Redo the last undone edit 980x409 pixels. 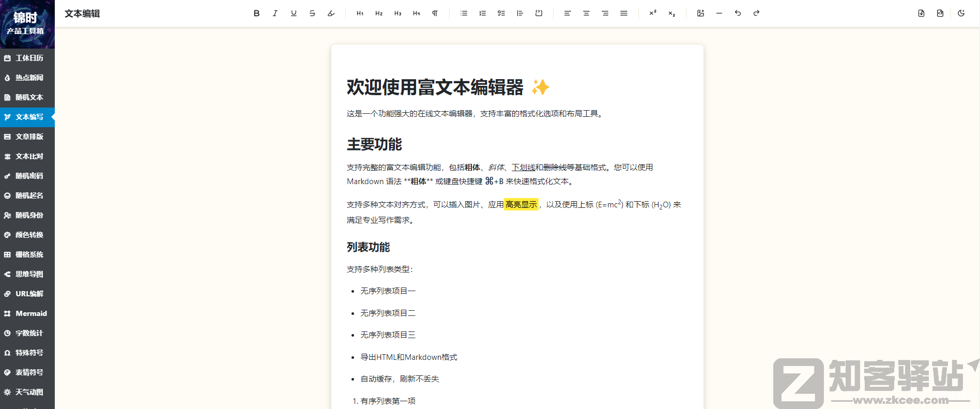point(756,13)
